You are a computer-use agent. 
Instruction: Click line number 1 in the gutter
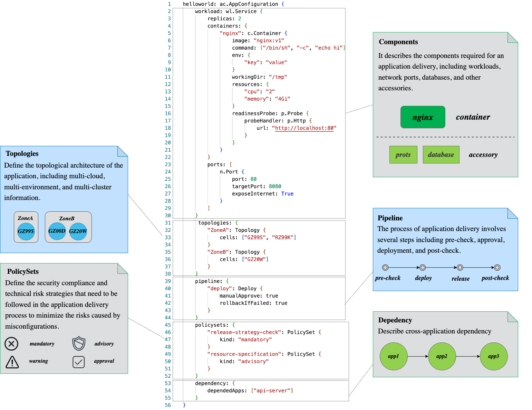[x=169, y=4]
